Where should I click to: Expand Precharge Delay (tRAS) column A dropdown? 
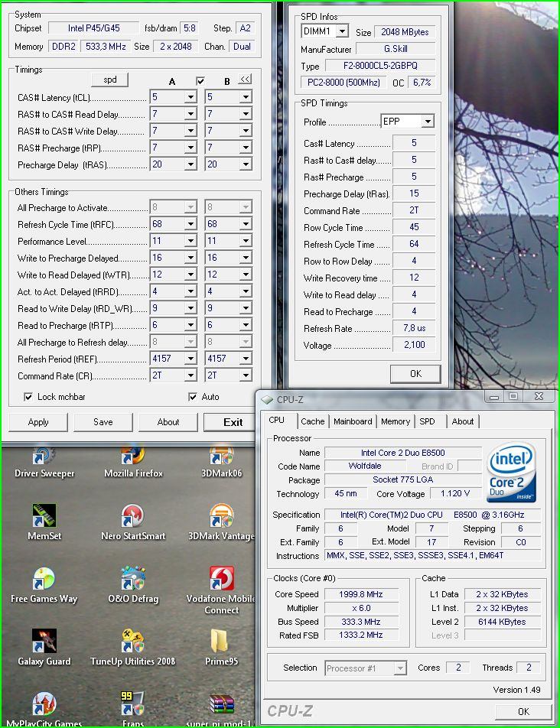click(x=190, y=164)
